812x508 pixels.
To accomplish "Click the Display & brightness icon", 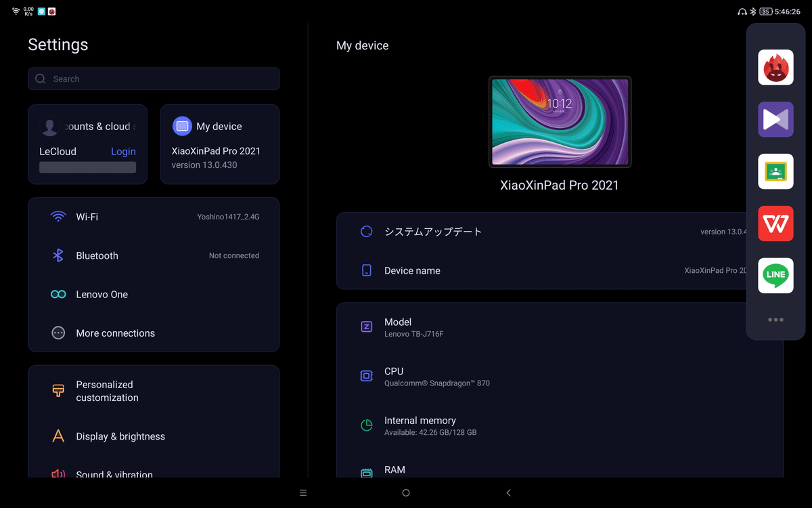I will (x=58, y=436).
